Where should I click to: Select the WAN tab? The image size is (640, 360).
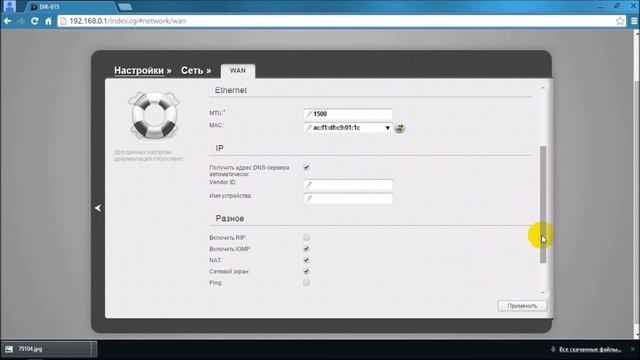[x=238, y=71]
